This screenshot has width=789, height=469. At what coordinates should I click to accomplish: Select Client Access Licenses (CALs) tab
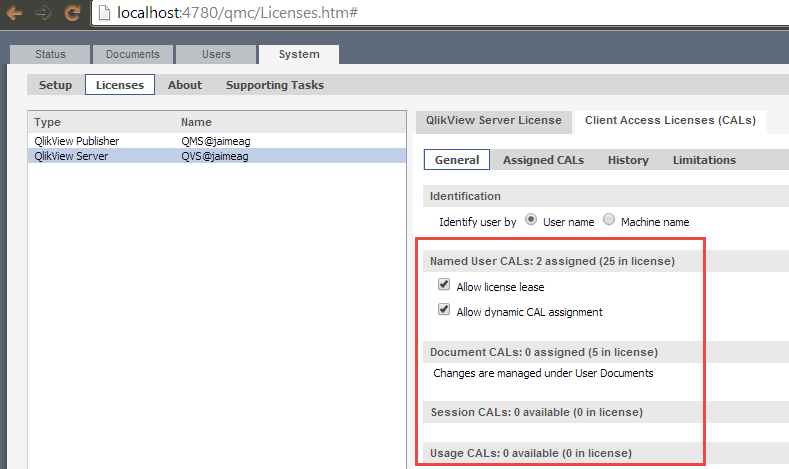click(x=670, y=121)
